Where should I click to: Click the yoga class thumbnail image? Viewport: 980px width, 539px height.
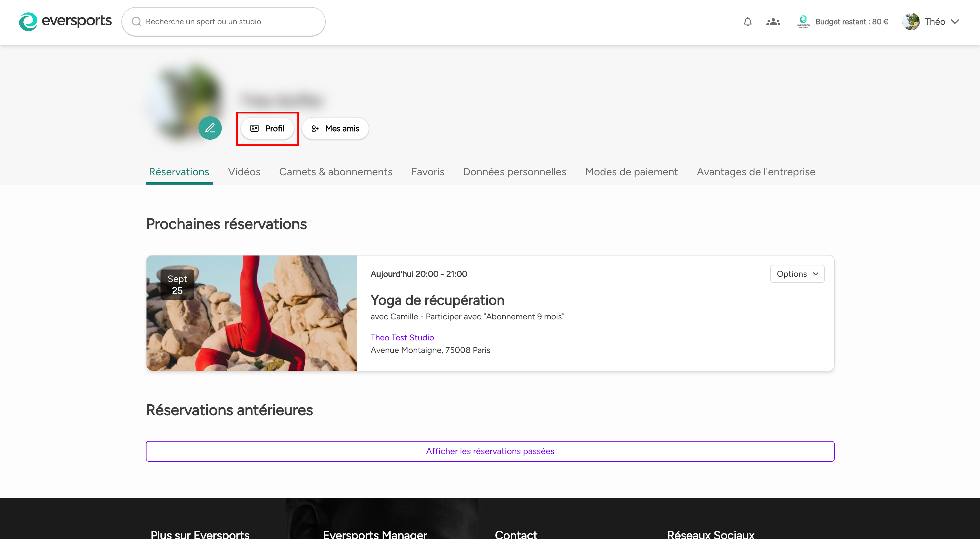point(252,313)
